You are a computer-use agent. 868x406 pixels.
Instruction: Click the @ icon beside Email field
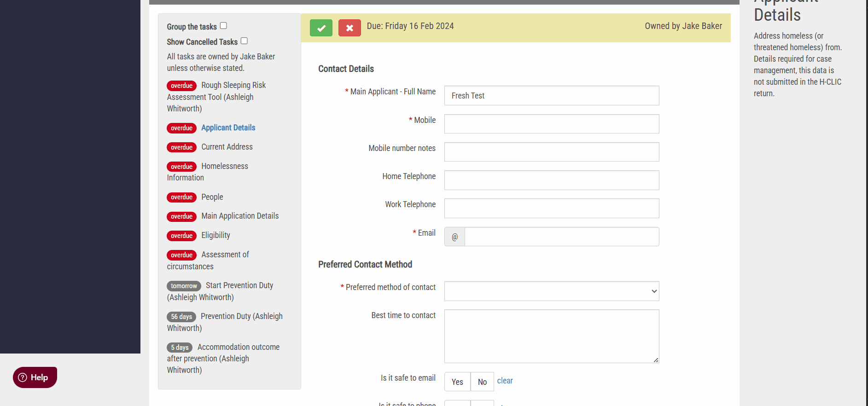tap(454, 237)
